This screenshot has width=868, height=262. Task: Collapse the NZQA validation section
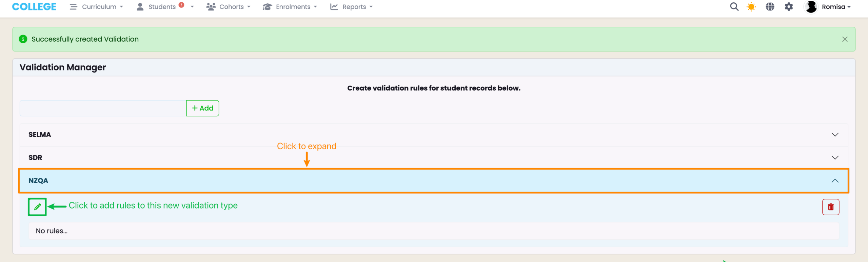click(x=433, y=181)
